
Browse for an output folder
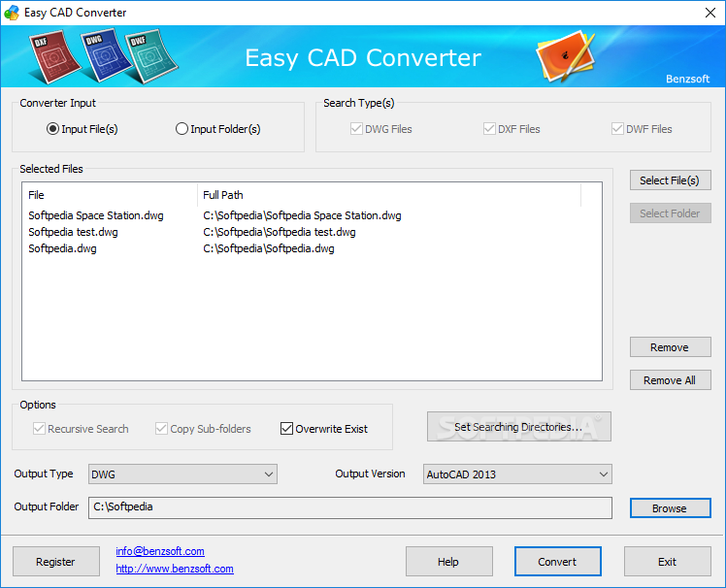[x=670, y=508]
